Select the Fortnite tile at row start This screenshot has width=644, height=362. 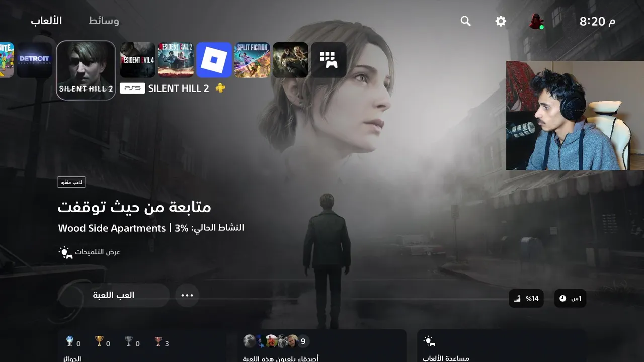pyautogui.click(x=7, y=60)
